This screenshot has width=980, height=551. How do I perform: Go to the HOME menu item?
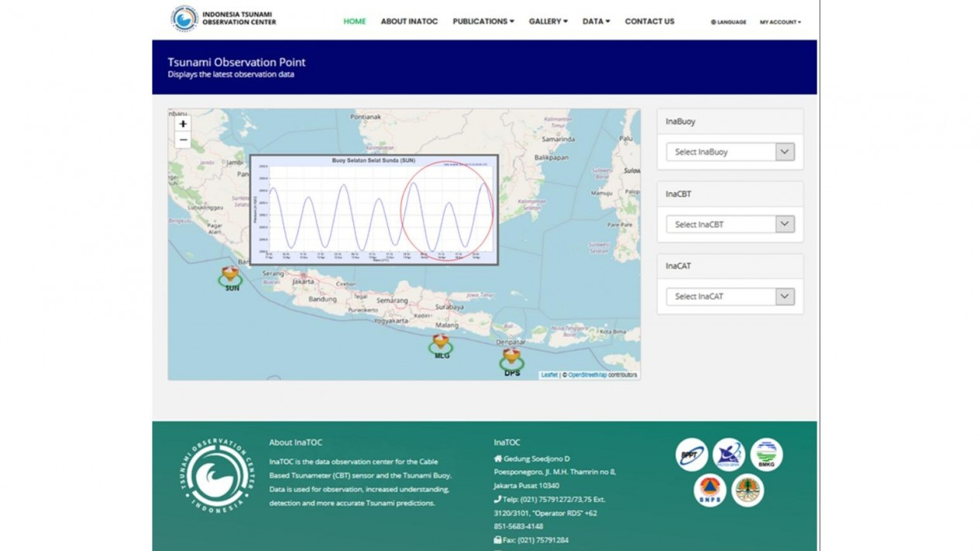355,22
